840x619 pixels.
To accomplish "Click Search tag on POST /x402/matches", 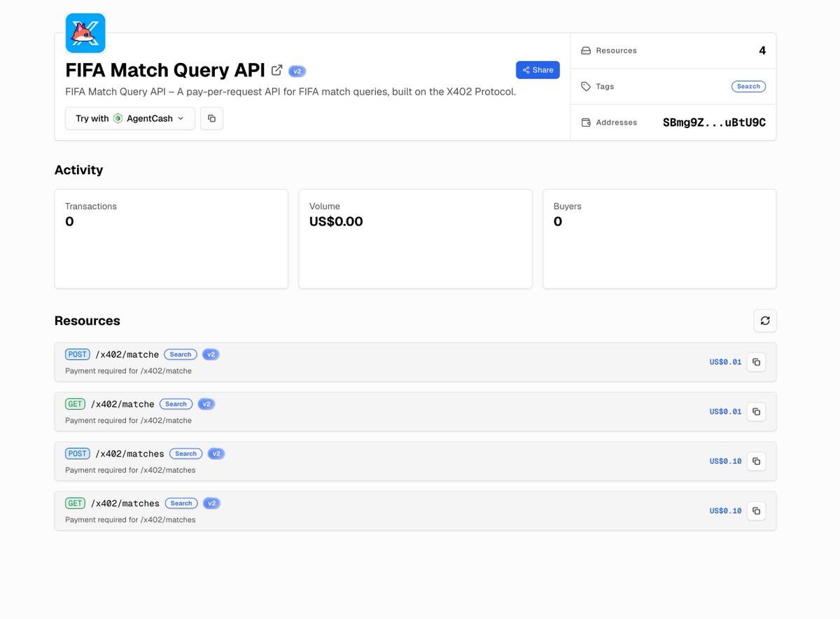I will [x=185, y=454].
